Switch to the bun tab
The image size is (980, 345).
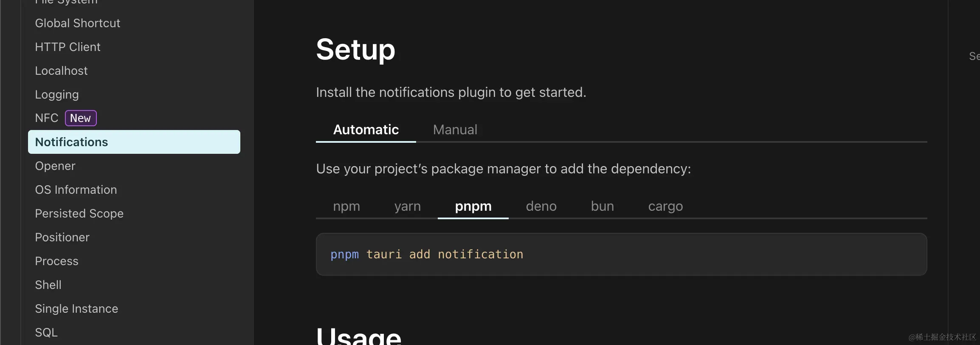(602, 206)
